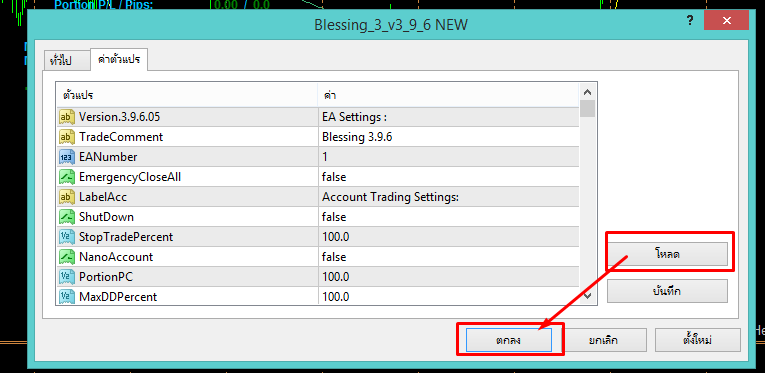
Task: Close the Blessing_3_v3_9_6 NEW dialog
Action: tap(726, 20)
